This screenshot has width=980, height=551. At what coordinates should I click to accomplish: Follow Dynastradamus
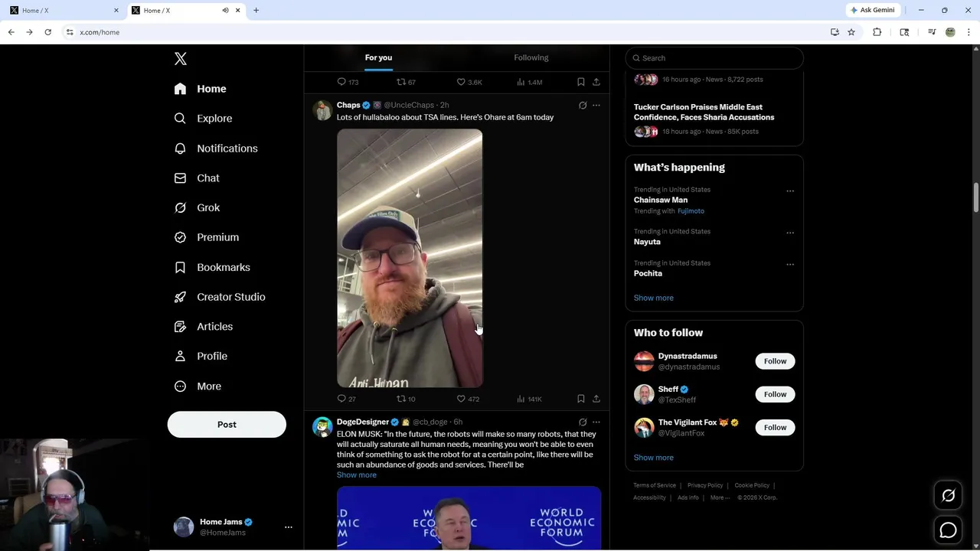775,361
